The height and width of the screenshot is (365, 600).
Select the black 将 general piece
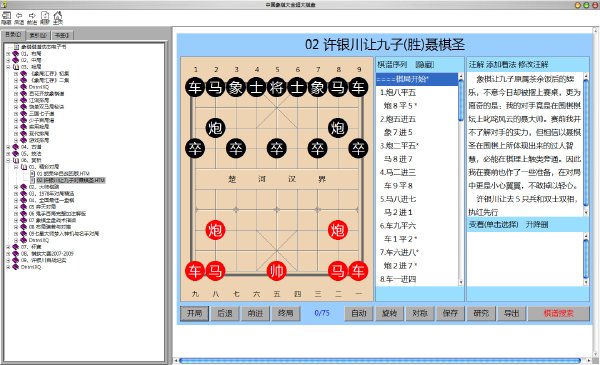277,87
